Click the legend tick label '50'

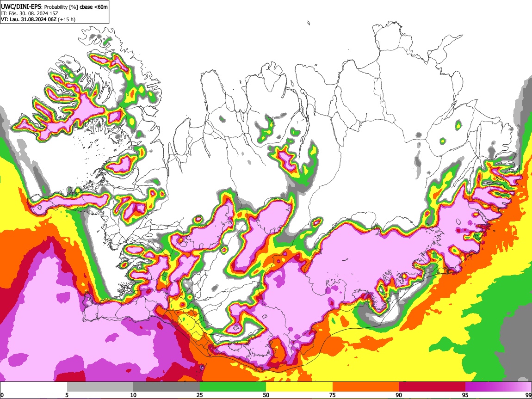(266, 395)
